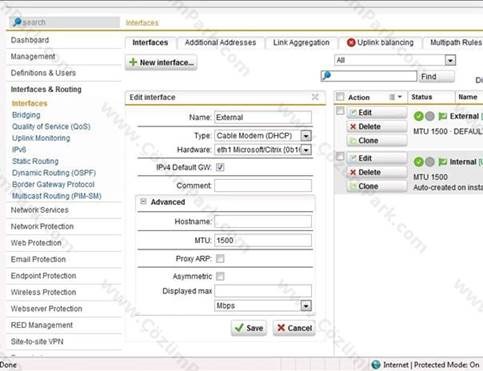Open Definitions & Users menu
The image size is (483, 371).
tap(43, 73)
